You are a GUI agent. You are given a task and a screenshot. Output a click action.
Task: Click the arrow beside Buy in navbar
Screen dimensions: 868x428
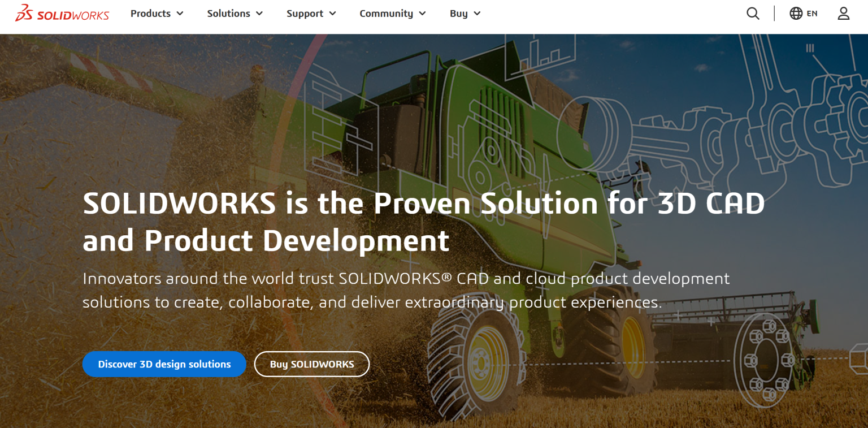[x=477, y=14]
